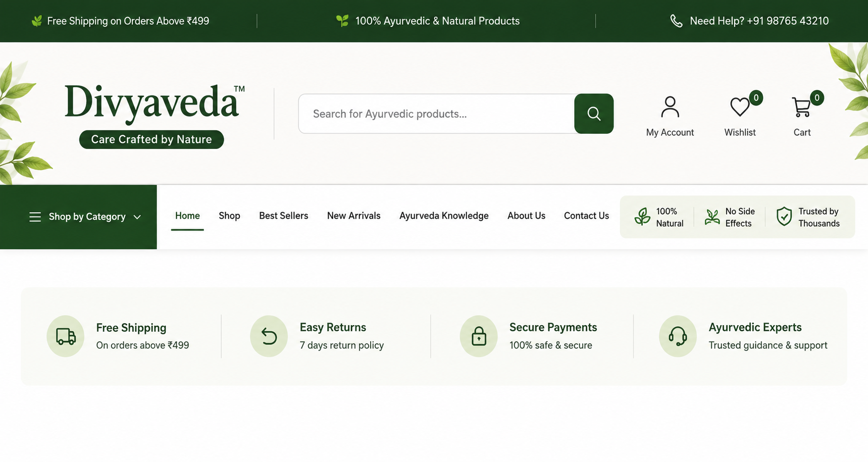The height and width of the screenshot is (462, 868).
Task: Click the 100% Natural leaf icon
Action: pyautogui.click(x=642, y=217)
